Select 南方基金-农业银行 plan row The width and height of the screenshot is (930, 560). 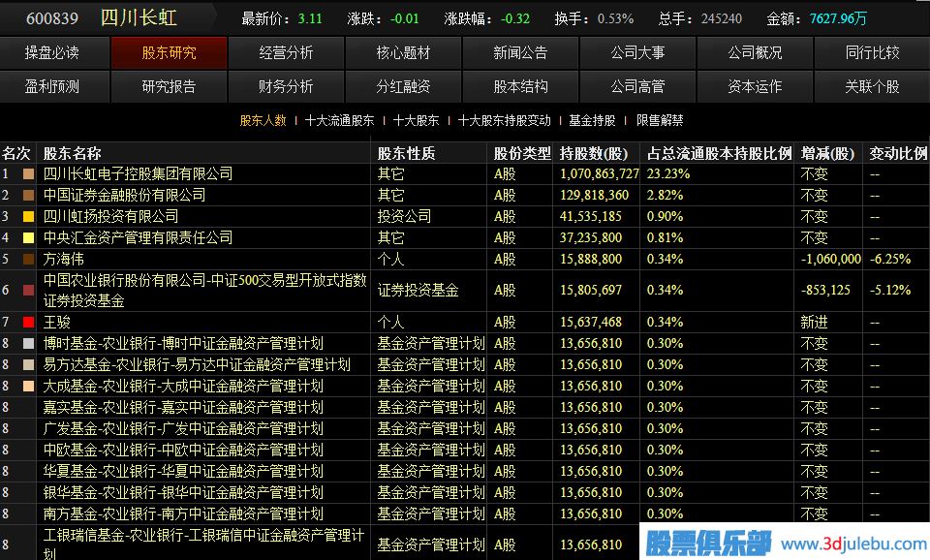(183, 514)
